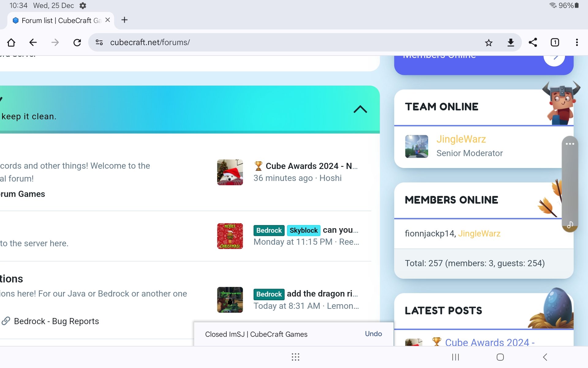Image resolution: width=588 pixels, height=368 pixels.
Task: Open Members Online arrow button
Action: click(554, 58)
